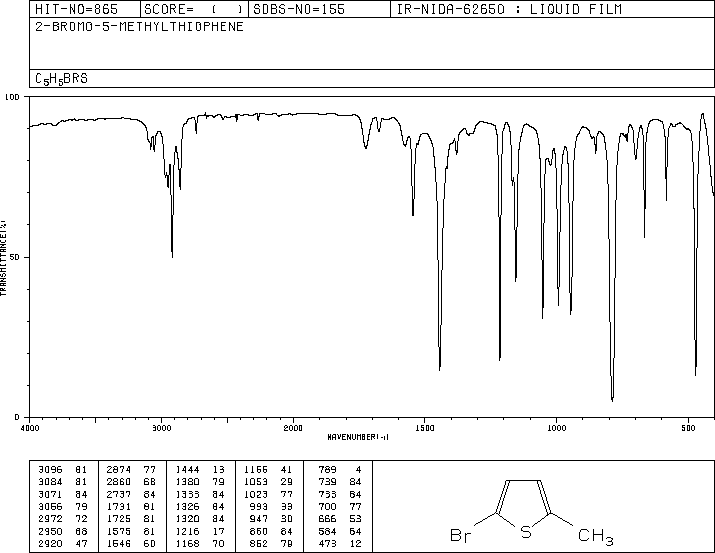This screenshot has height=553, width=715.
Task: Click the 1168 entry in the peak table
Action: [x=187, y=544]
